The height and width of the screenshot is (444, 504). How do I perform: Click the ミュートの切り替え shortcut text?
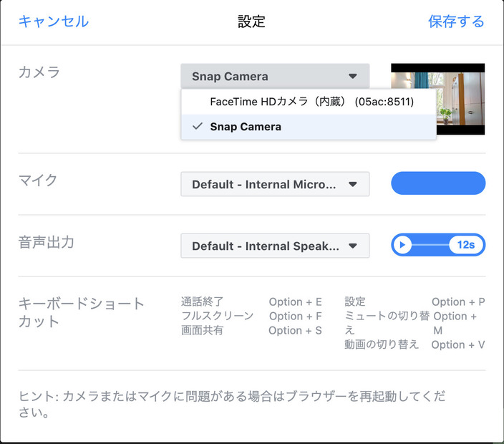coord(387,323)
